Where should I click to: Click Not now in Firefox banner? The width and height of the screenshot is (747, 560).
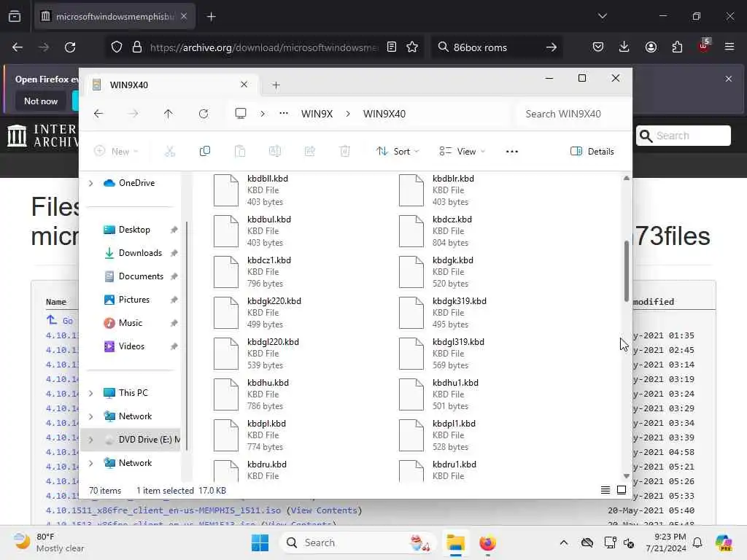tap(41, 101)
